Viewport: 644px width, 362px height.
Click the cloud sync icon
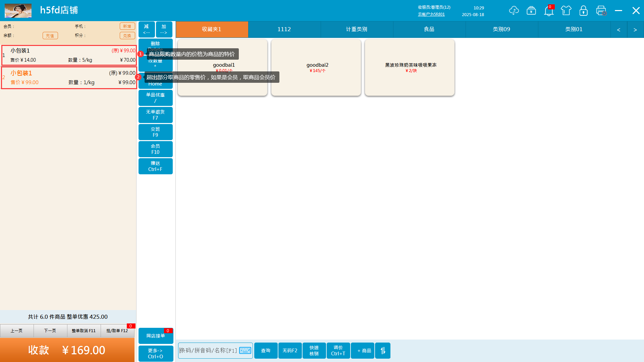coord(514,10)
